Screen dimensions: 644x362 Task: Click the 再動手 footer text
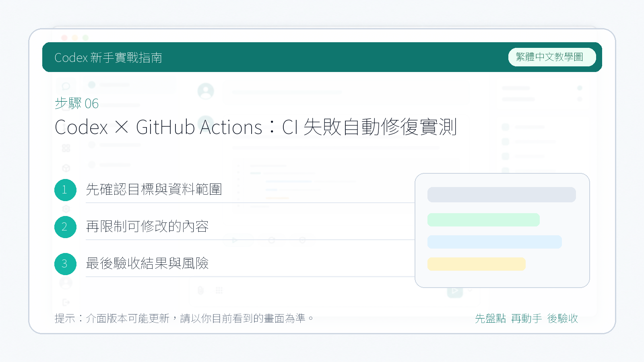point(526,319)
